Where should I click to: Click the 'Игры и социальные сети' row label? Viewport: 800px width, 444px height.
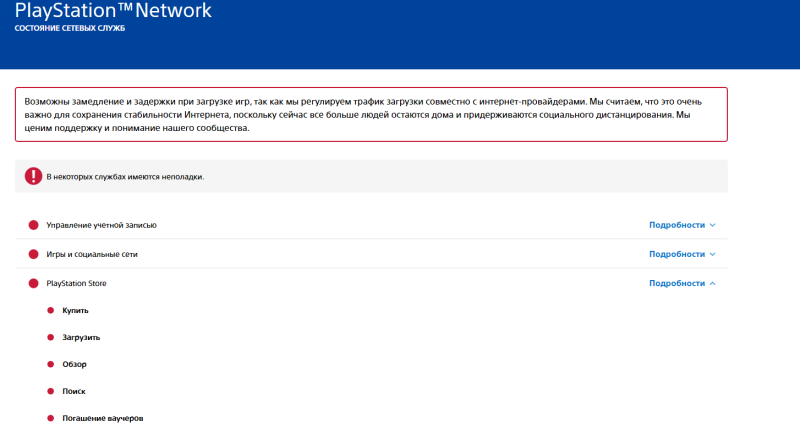coord(92,254)
